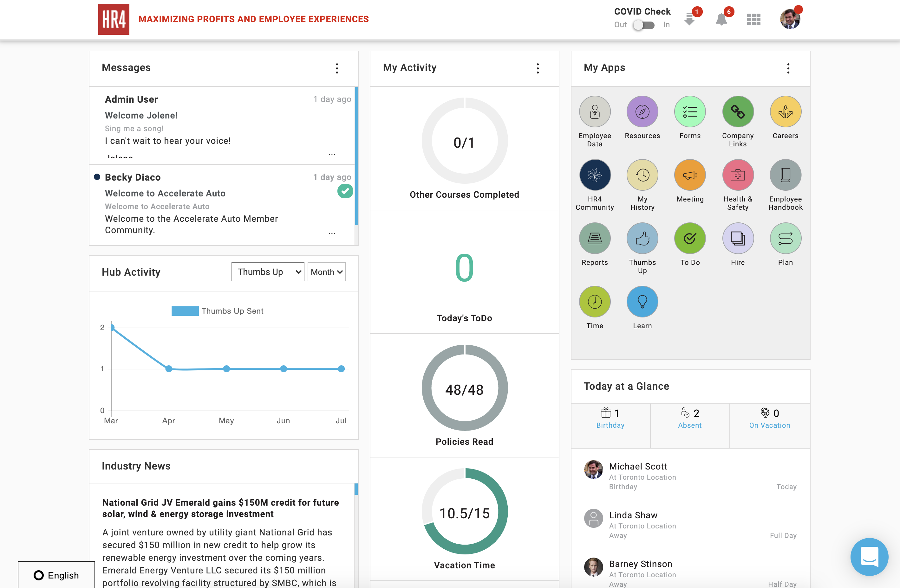The height and width of the screenshot is (588, 900).
Task: Click the Vacation Time progress ring
Action: [464, 512]
